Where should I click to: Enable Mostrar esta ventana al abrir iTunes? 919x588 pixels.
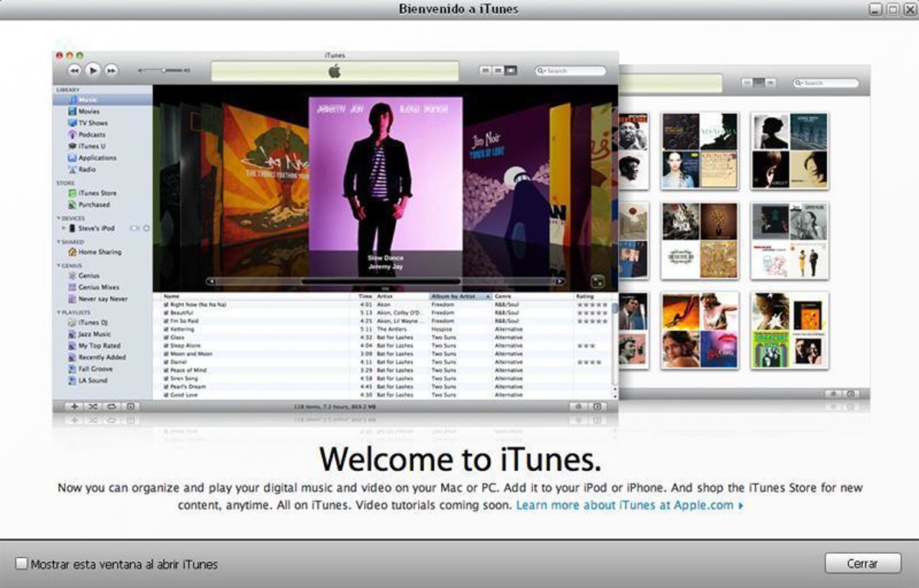21,564
